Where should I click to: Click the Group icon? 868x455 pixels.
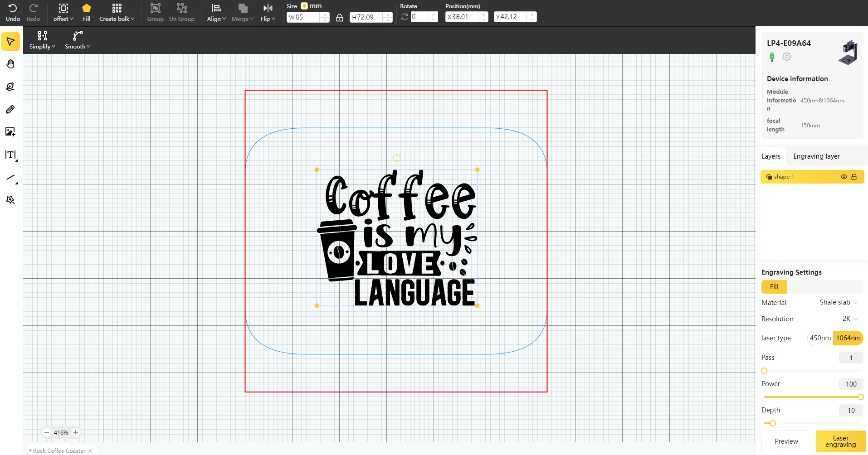(x=156, y=8)
